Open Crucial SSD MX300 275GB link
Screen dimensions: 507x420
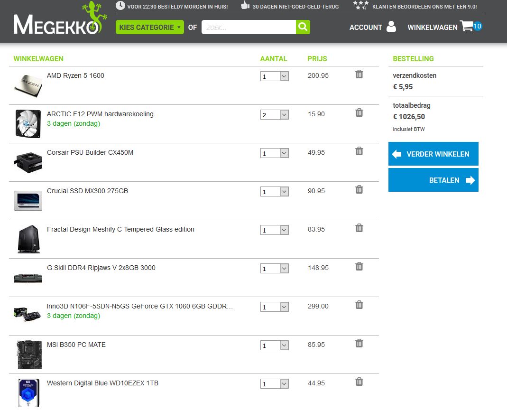(87, 191)
